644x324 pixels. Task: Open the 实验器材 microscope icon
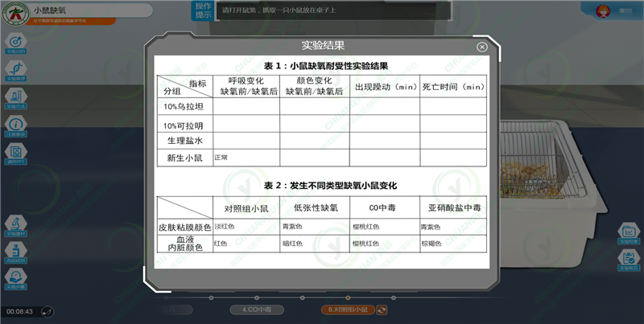point(16,226)
